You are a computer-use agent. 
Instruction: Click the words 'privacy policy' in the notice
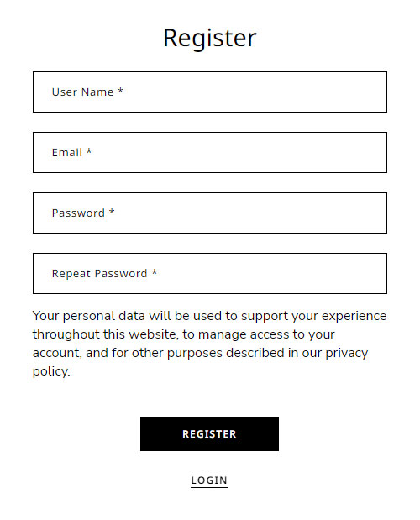coord(347,353)
